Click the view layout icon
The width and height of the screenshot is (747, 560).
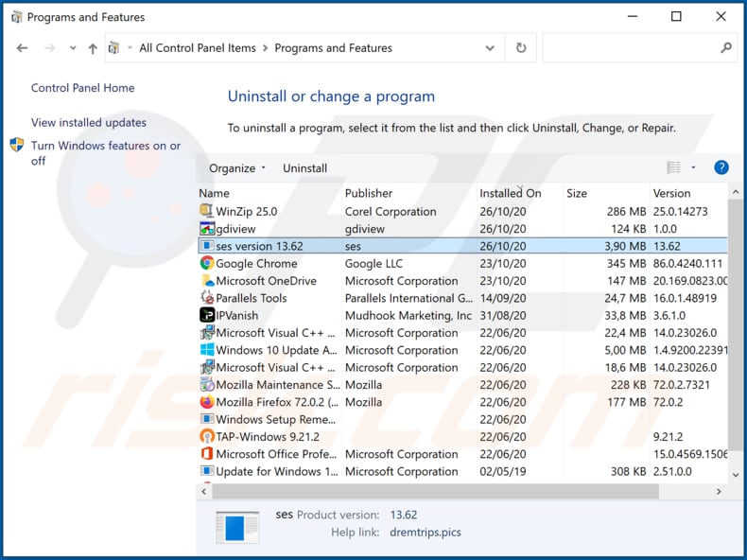[673, 167]
